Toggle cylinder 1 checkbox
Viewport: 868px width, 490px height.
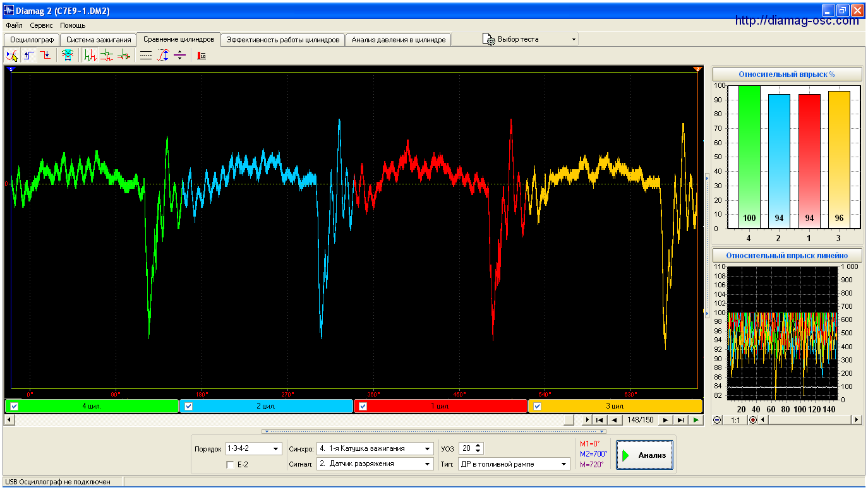pyautogui.click(x=363, y=406)
